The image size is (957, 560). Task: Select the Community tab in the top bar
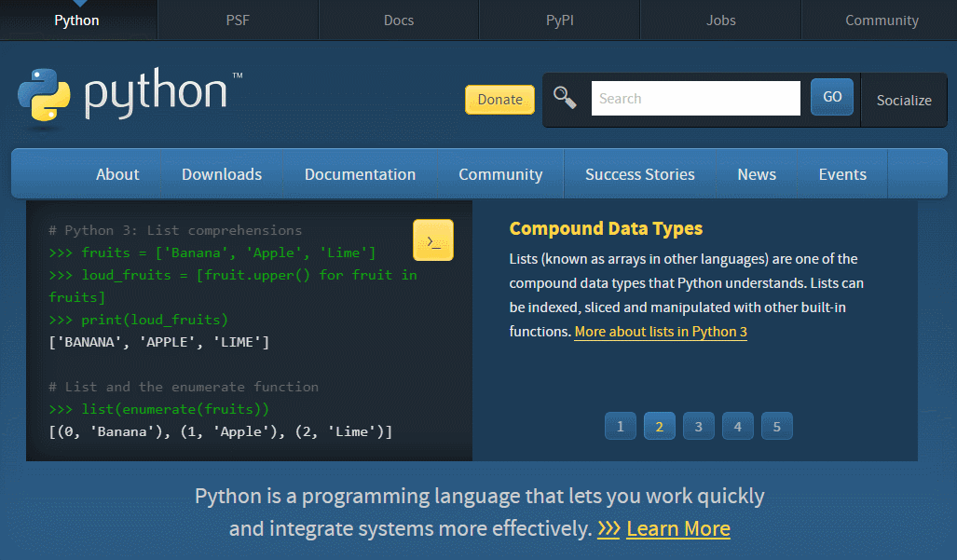(x=882, y=20)
